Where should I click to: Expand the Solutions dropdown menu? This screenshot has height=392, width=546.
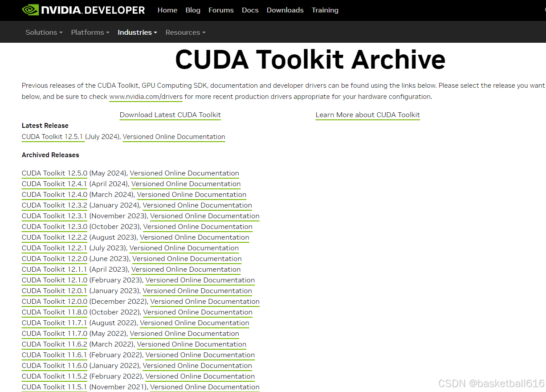[x=44, y=33]
